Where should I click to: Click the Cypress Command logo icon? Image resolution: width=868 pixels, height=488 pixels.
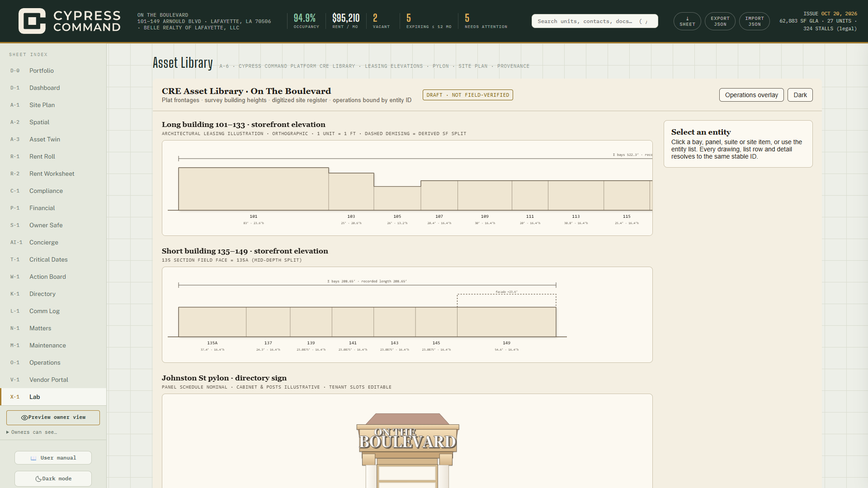click(x=32, y=21)
